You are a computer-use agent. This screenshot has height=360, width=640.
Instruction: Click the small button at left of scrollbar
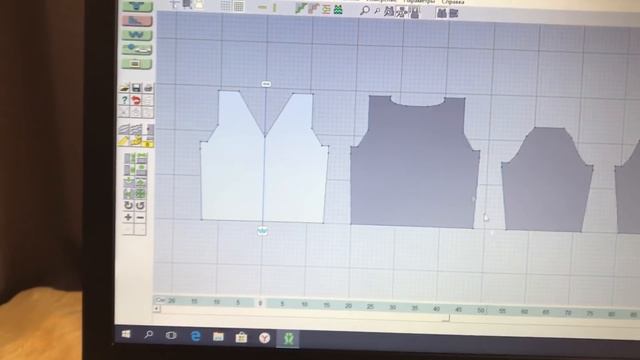click(156, 309)
